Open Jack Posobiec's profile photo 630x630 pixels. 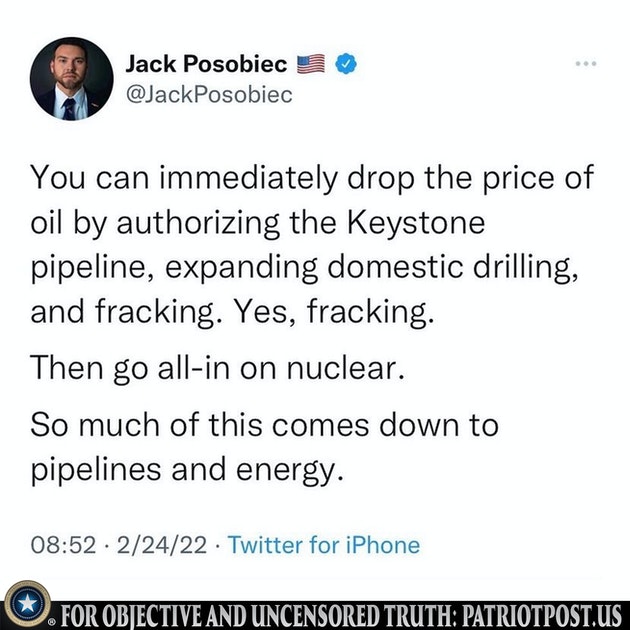[72, 79]
